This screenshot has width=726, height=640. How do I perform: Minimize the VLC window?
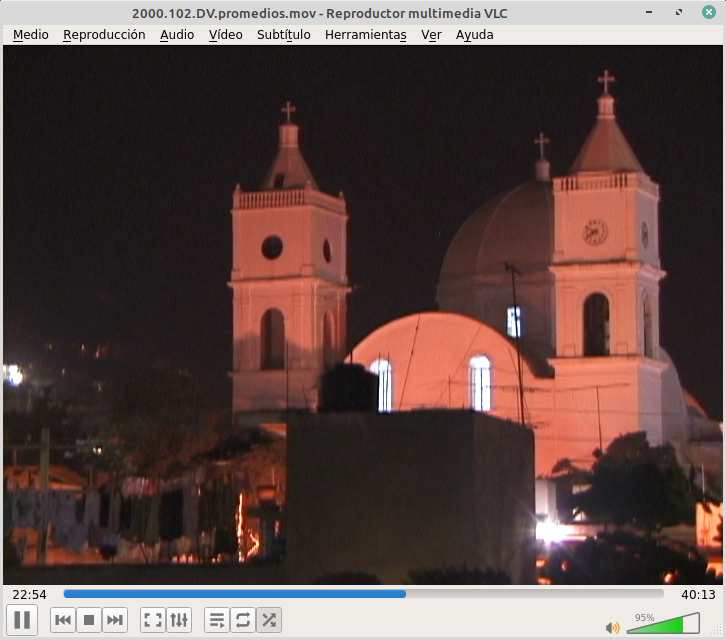point(649,12)
